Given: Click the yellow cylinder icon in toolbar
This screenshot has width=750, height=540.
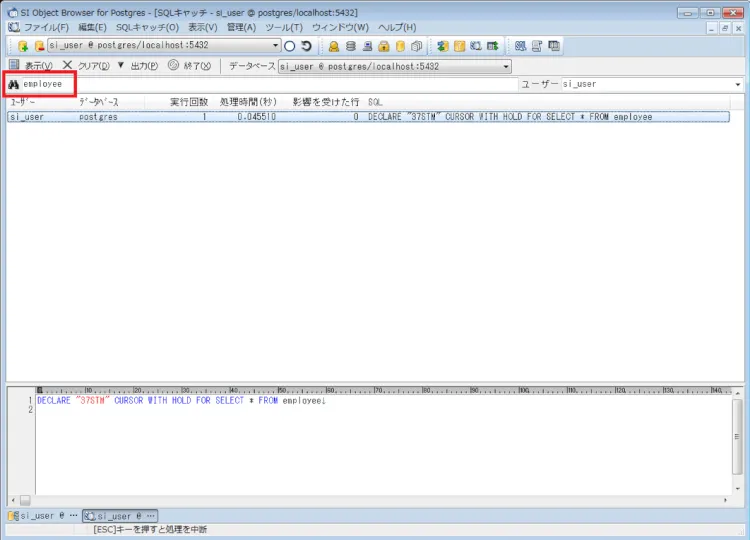Looking at the screenshot, I should tap(400, 46).
